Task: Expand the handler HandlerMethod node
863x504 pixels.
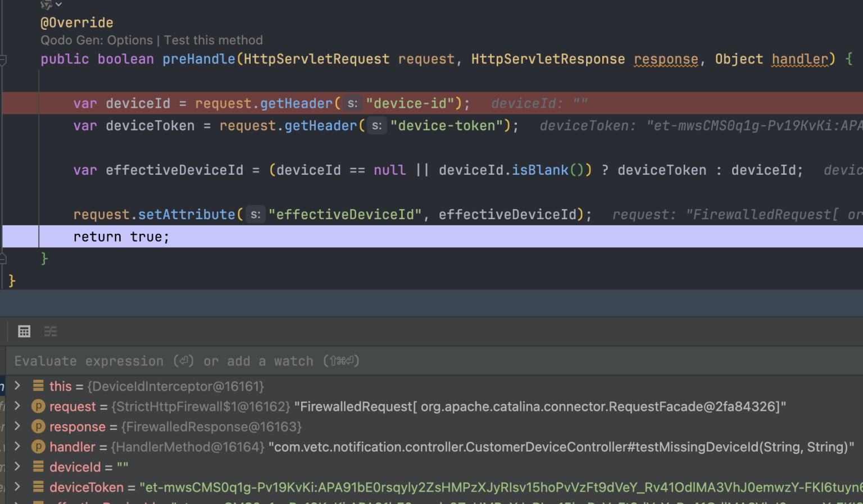Action: point(17,447)
